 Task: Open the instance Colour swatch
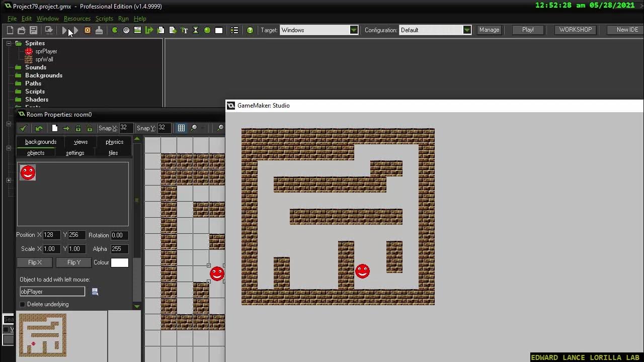coord(120,262)
